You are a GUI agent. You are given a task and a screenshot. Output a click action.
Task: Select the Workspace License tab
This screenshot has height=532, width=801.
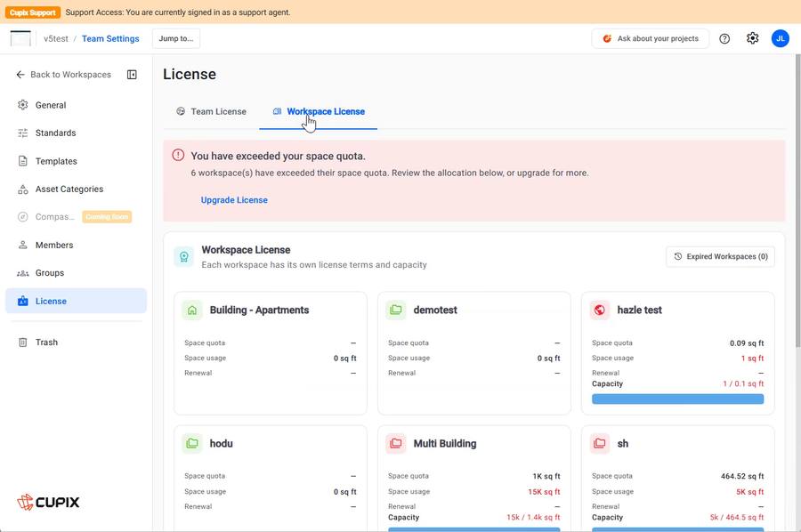pyautogui.click(x=319, y=111)
